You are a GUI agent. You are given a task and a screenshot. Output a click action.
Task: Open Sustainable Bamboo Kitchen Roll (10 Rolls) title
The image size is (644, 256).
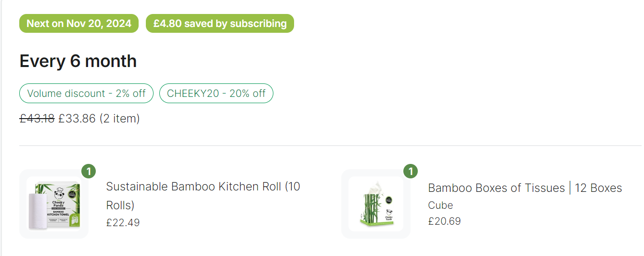point(203,196)
